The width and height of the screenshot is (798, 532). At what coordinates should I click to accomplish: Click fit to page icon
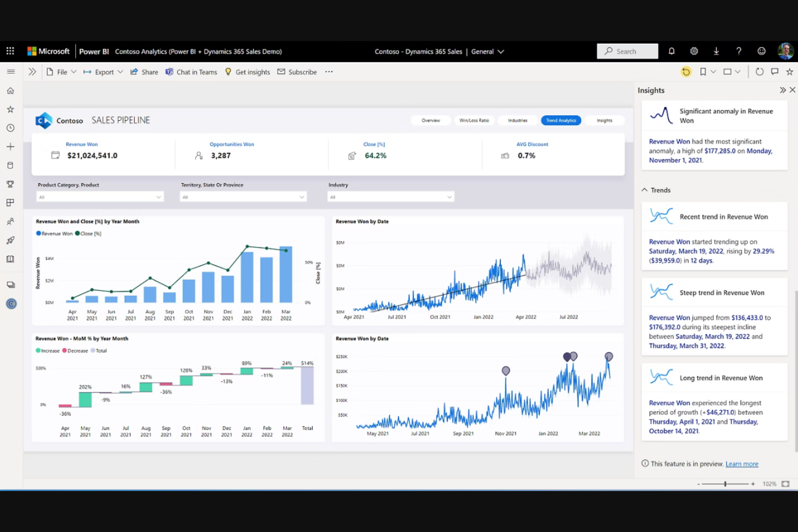point(786,484)
